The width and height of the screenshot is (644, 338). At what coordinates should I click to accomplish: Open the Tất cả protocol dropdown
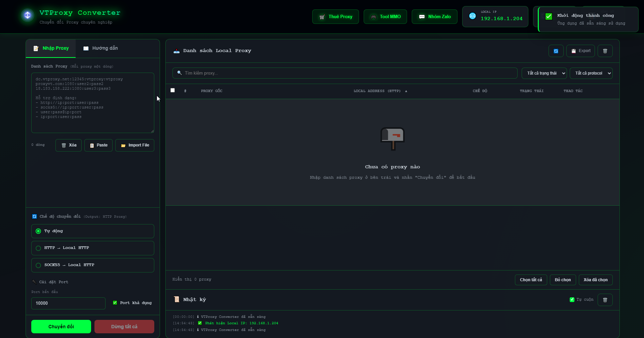pyautogui.click(x=591, y=73)
